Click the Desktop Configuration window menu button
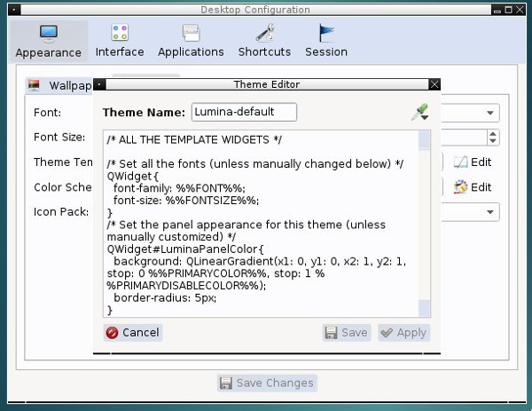 coord(13,10)
